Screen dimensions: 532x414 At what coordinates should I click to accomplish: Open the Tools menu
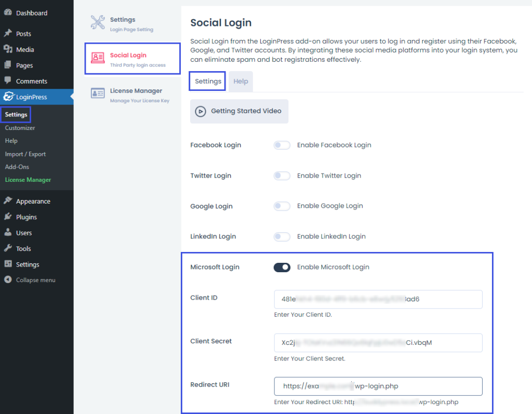click(37, 248)
